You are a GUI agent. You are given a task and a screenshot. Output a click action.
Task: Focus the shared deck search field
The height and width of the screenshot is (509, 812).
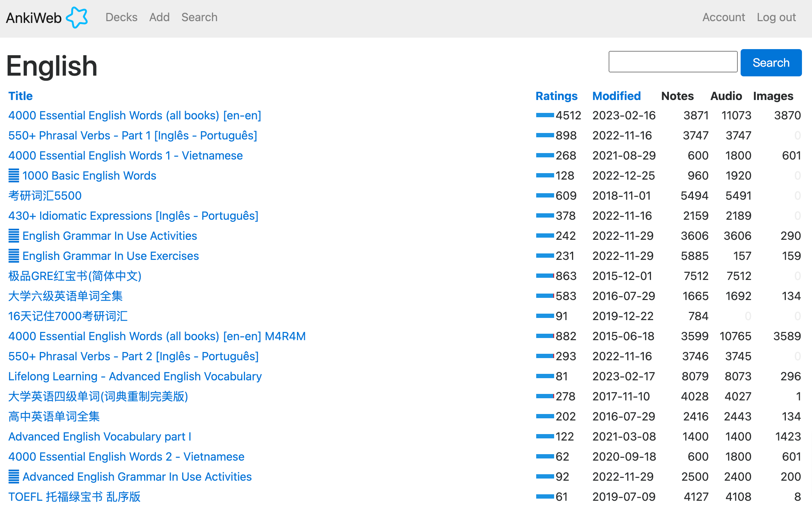pos(673,62)
